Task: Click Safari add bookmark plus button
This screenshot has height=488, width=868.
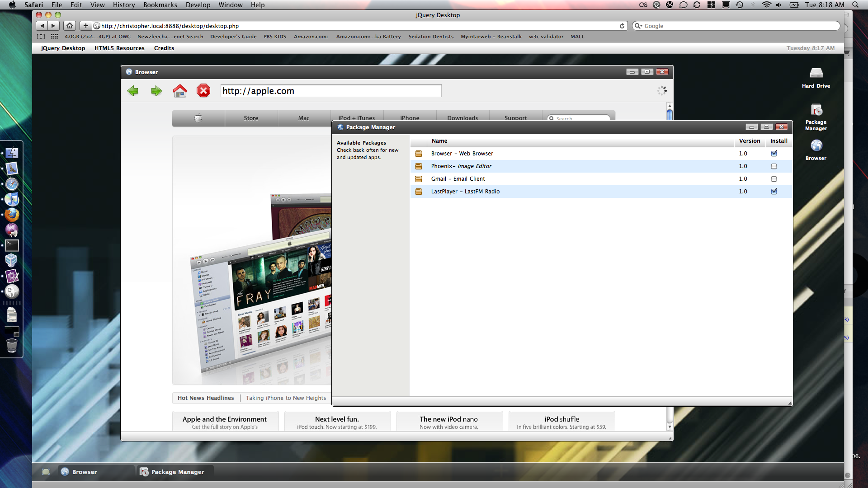Action: pos(85,26)
